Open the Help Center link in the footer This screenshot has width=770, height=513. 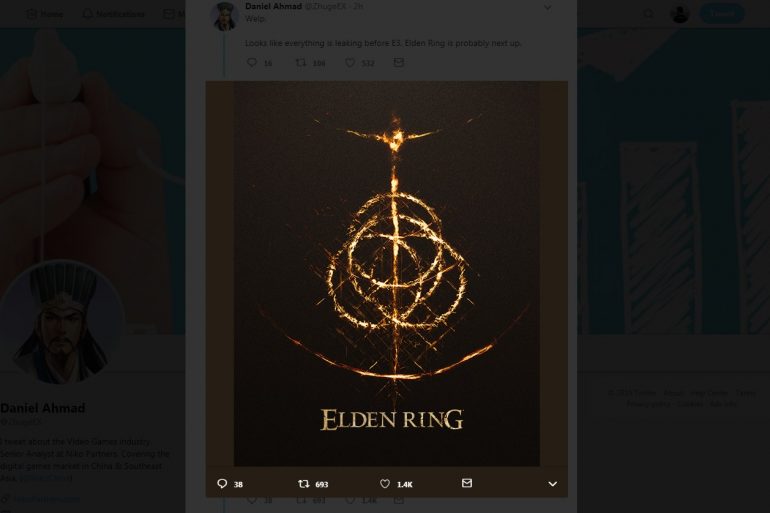(x=709, y=393)
